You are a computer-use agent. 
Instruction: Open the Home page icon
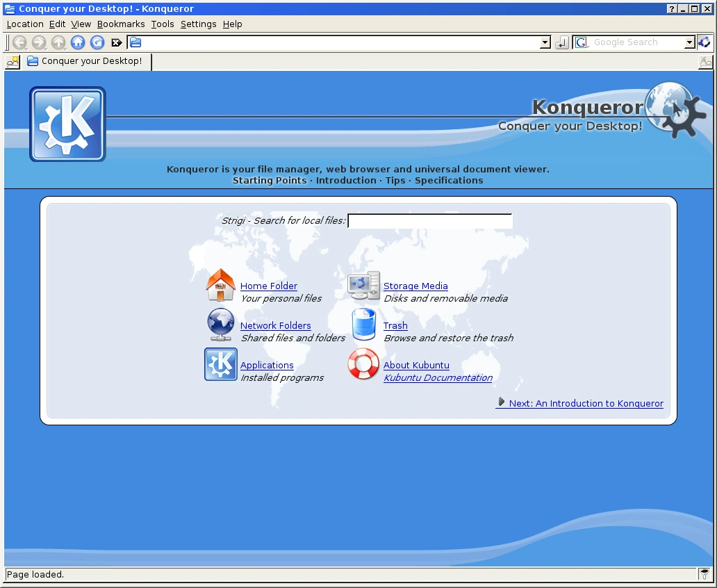[77, 42]
